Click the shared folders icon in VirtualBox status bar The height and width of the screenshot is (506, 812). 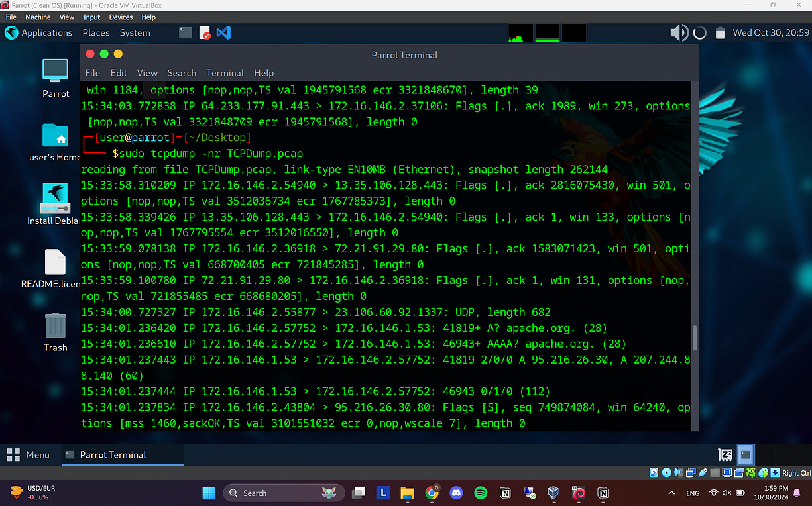[715, 472]
